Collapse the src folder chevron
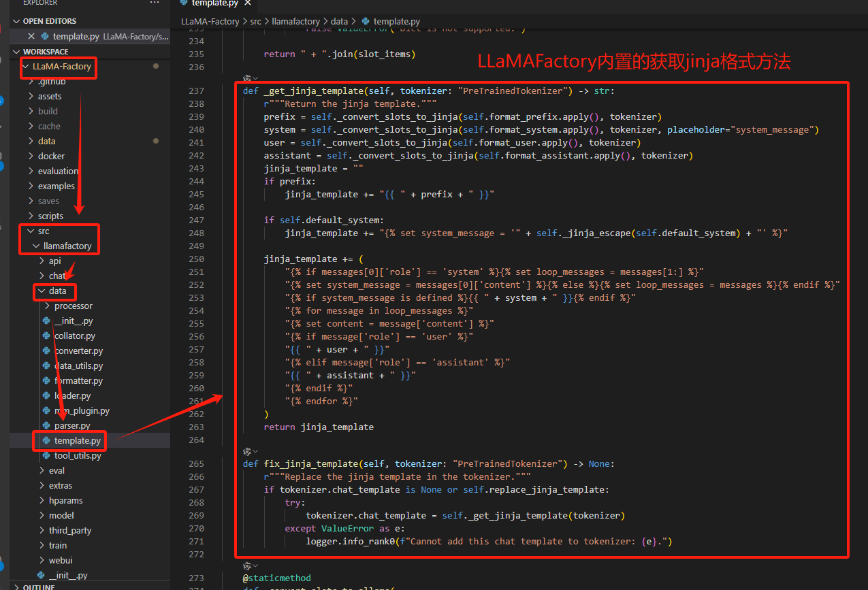The width and height of the screenshot is (868, 590). 31,231
